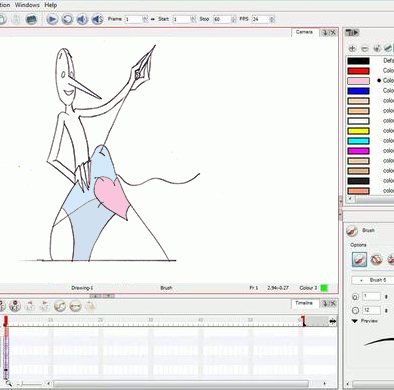This screenshot has height=390, width=394.
Task: Click the Brush label in camera status bar
Action: 166,288
